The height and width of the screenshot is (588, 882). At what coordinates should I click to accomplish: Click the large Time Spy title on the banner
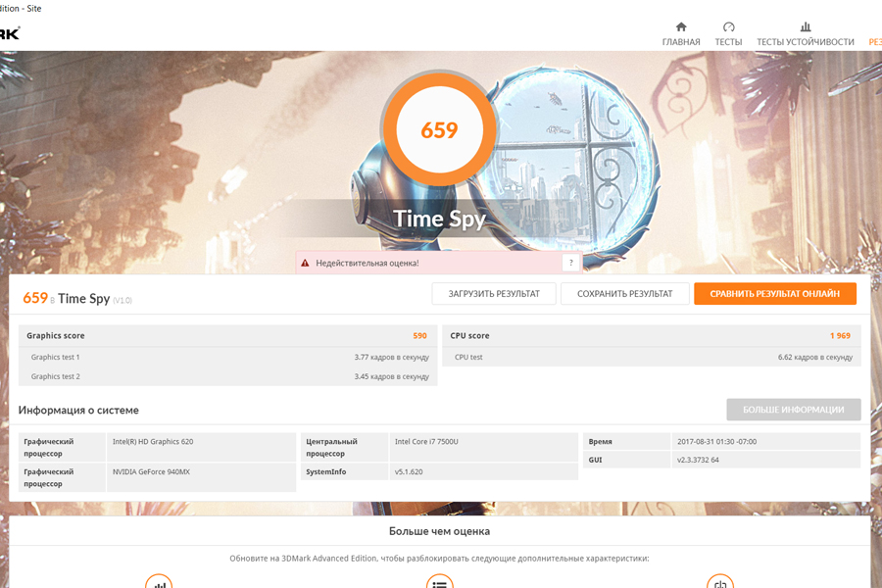(439, 219)
